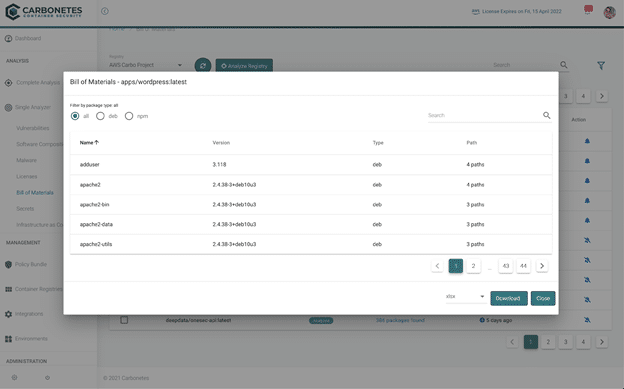This screenshot has width=624, height=389.
Task: Select the adduser package row
Action: click(311, 164)
